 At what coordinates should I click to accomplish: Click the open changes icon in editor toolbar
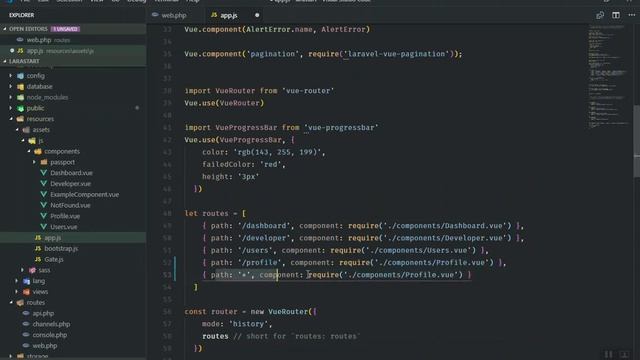(600, 15)
